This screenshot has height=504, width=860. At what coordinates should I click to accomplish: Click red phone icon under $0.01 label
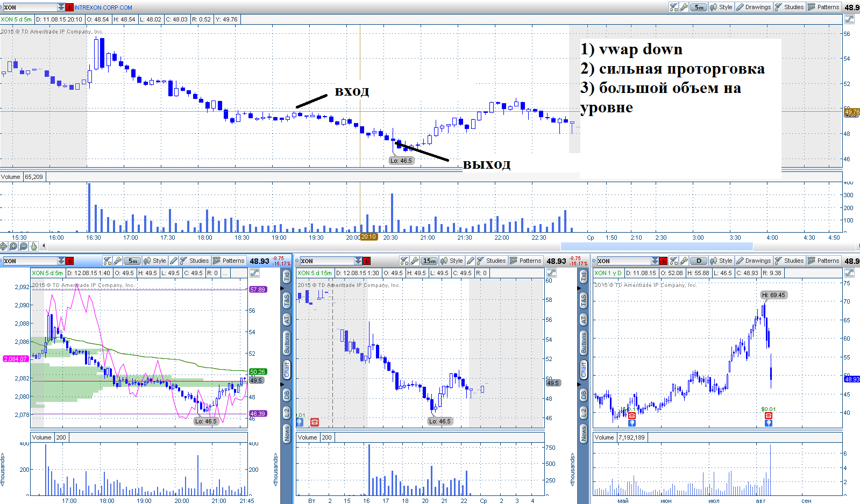[769, 415]
